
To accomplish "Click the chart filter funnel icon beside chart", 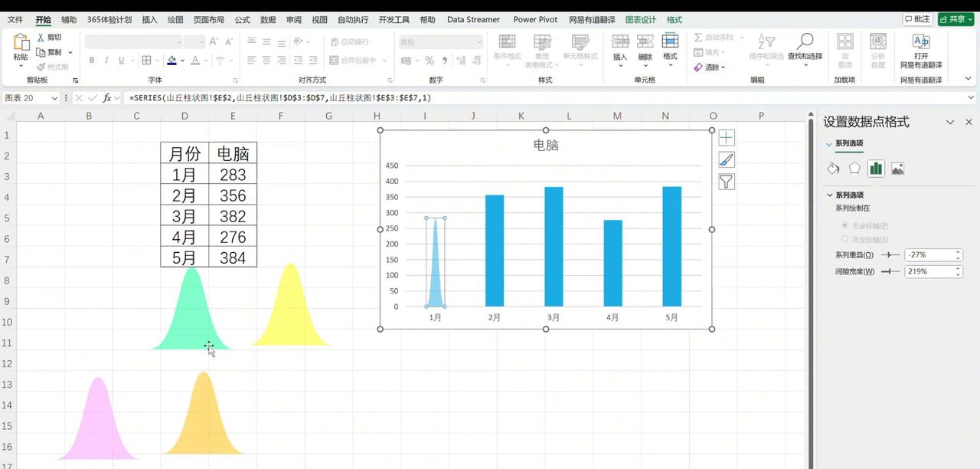I will 726,182.
